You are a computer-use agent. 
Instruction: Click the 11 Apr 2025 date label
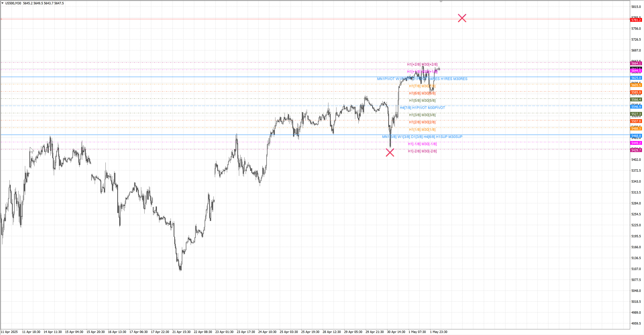[x=9, y=332]
